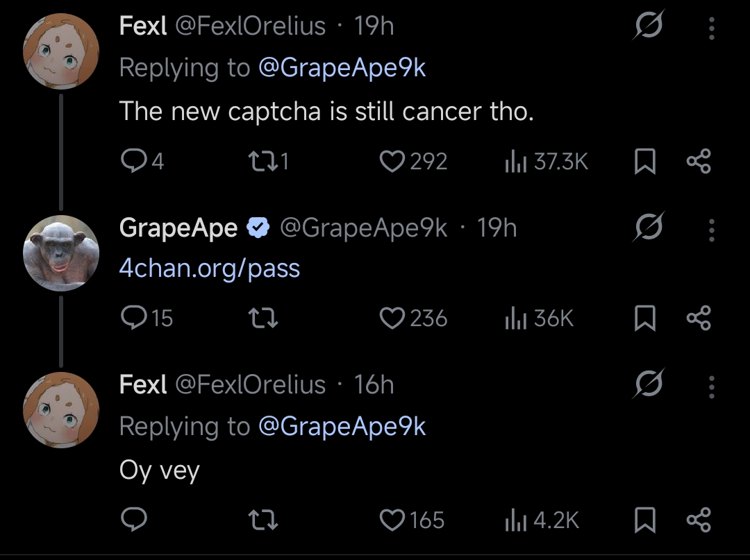Open Grok icon on first Fexl tweet
Screen dimensions: 750x560
[x=649, y=24]
